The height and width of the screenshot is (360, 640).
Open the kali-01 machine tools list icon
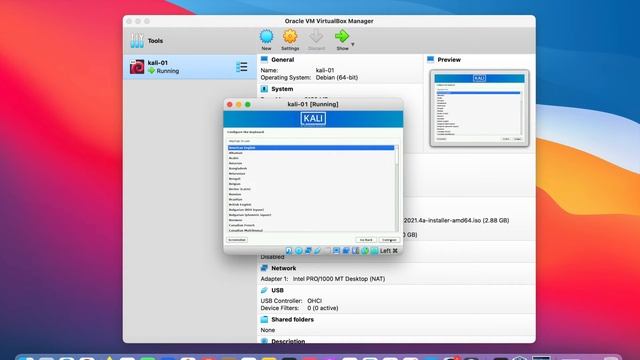tap(242, 67)
